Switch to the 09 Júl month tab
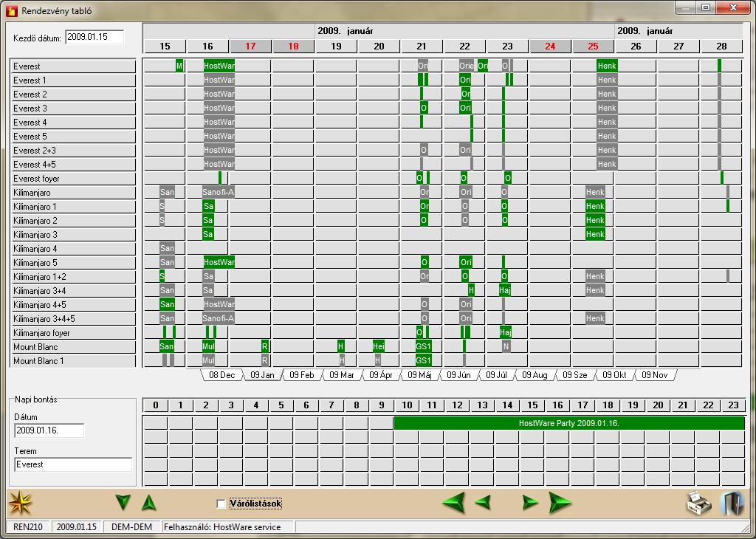This screenshot has width=756, height=539. (497, 375)
